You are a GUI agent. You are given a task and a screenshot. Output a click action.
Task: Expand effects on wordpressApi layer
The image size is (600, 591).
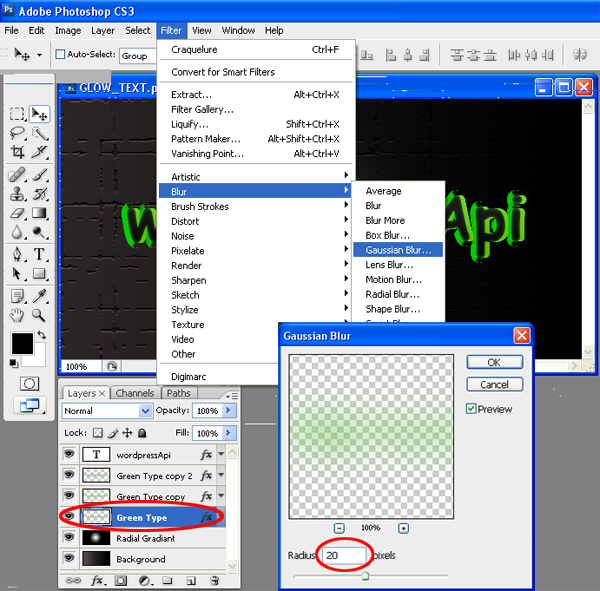[x=221, y=454]
